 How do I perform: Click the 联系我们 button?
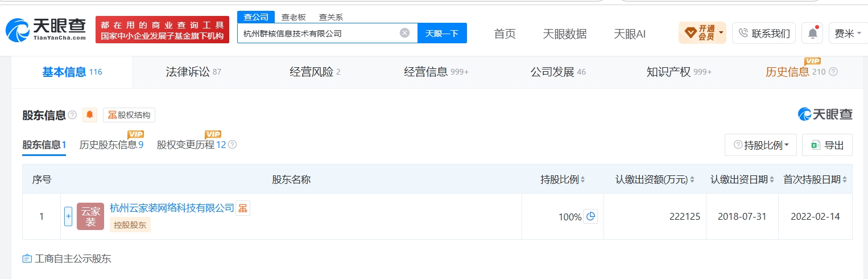(x=764, y=33)
